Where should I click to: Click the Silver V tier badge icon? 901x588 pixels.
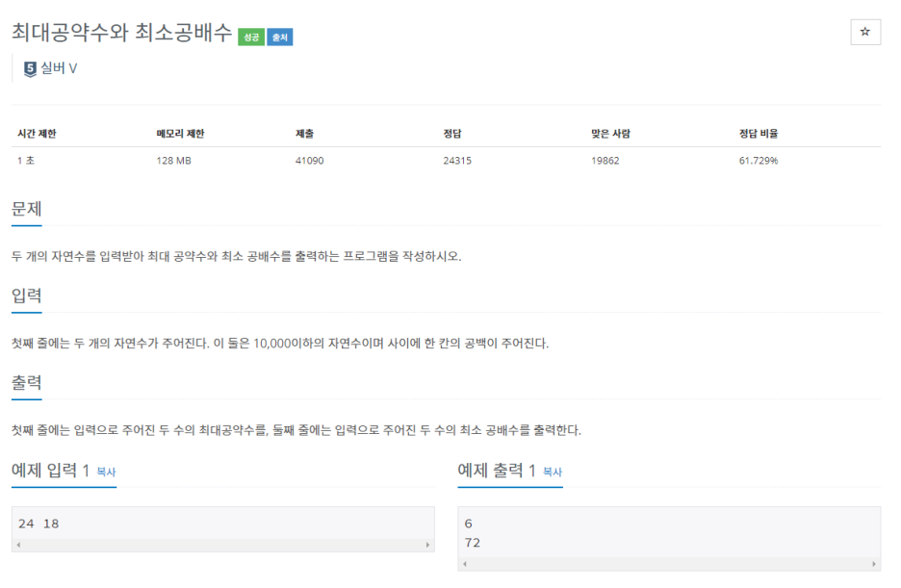[30, 69]
